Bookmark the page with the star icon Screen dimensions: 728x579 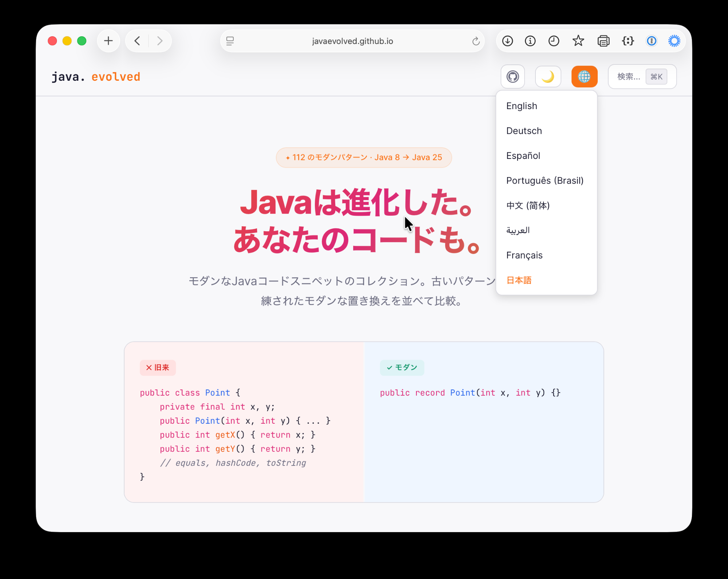(578, 41)
